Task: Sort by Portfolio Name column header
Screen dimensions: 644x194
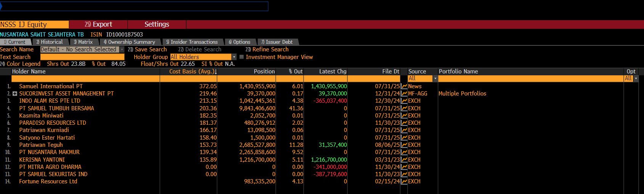Action: pos(458,72)
